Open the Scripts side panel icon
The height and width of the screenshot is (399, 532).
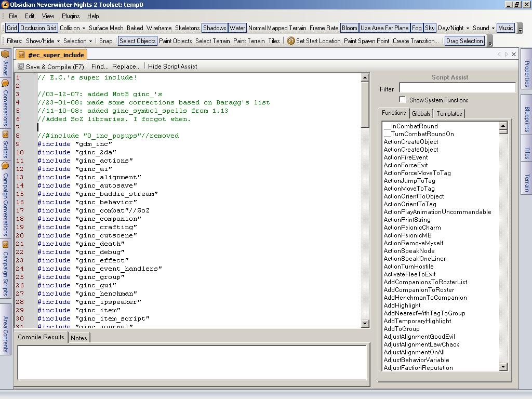(6, 134)
